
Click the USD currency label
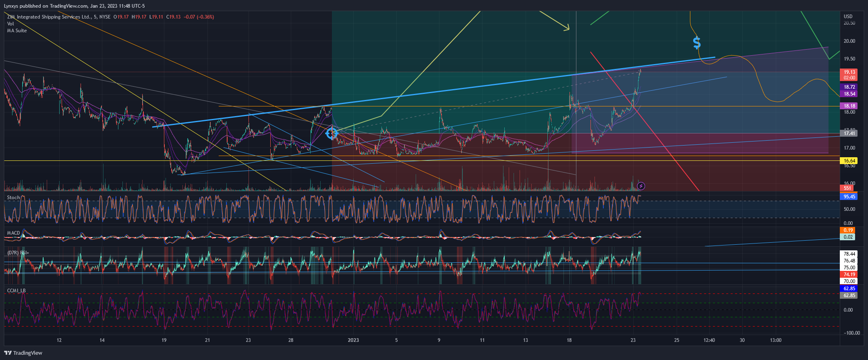(x=848, y=17)
